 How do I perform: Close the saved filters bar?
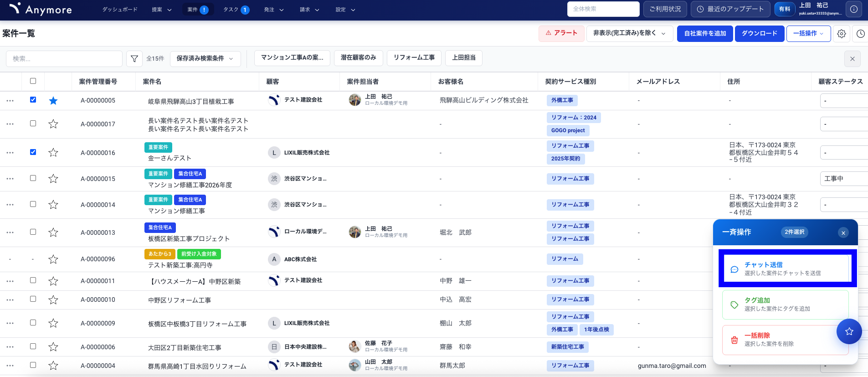[x=853, y=59]
